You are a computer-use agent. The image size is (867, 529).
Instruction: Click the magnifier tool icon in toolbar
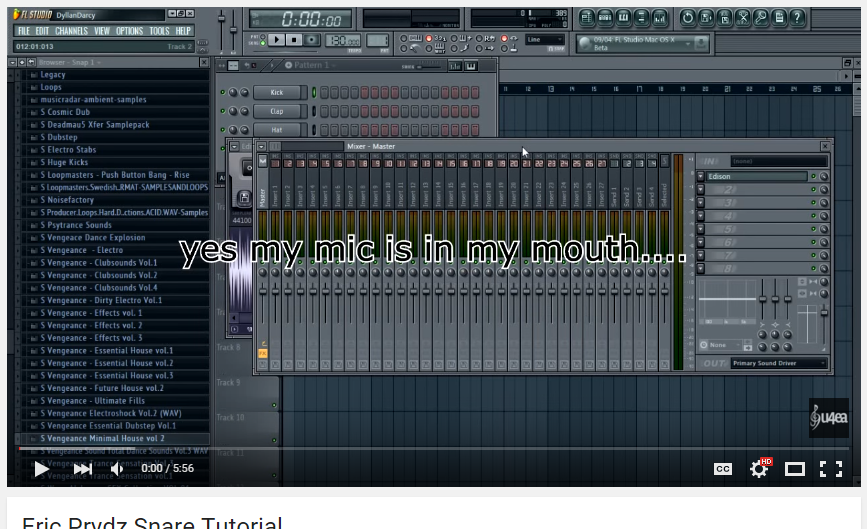(760, 18)
